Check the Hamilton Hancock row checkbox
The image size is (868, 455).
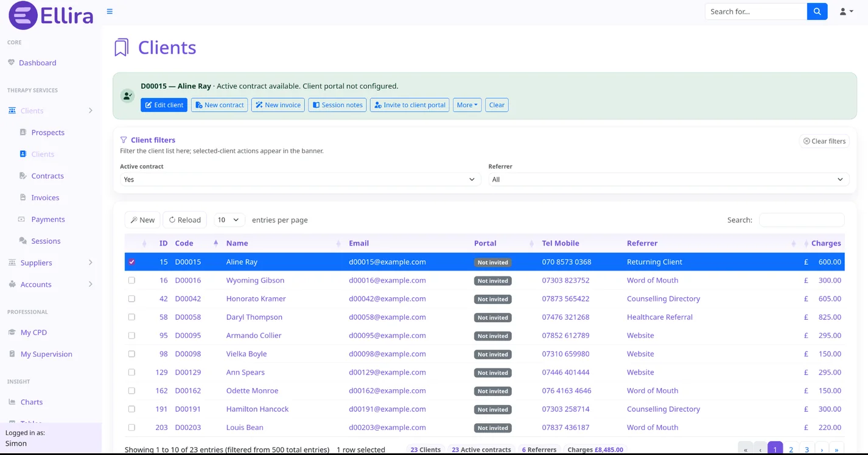(131, 409)
